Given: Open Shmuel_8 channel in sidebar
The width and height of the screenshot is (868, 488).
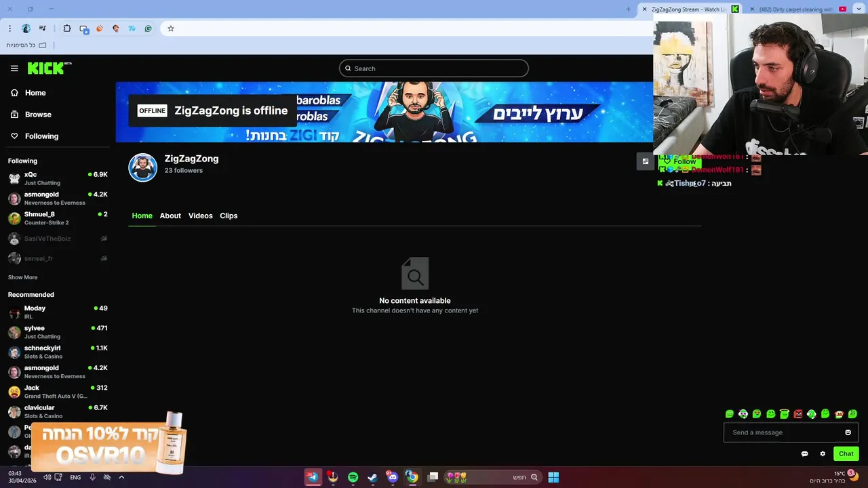Looking at the screenshot, I should [x=58, y=218].
